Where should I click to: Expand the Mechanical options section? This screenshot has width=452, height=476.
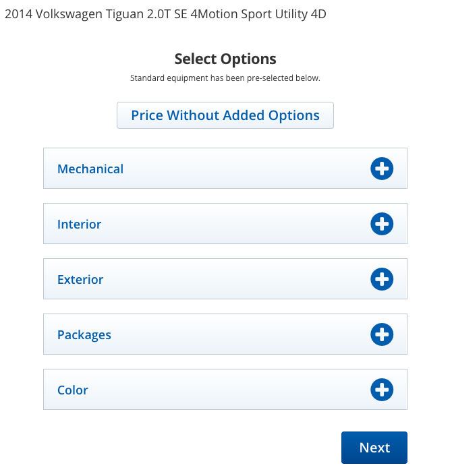coord(225,168)
